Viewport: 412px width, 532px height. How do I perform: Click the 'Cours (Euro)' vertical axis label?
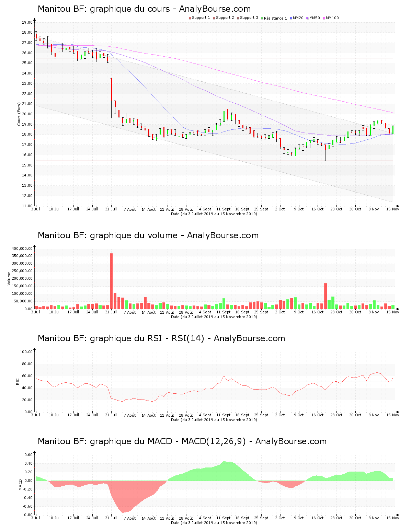pos(19,114)
